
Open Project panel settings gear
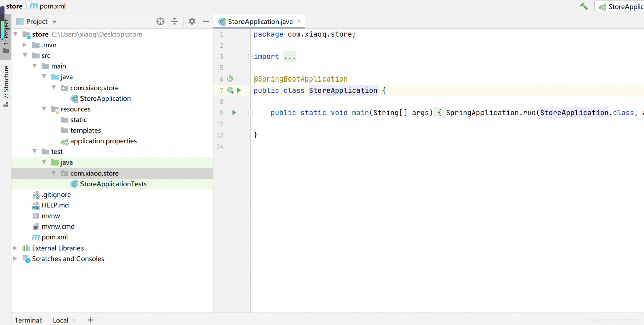(x=192, y=21)
